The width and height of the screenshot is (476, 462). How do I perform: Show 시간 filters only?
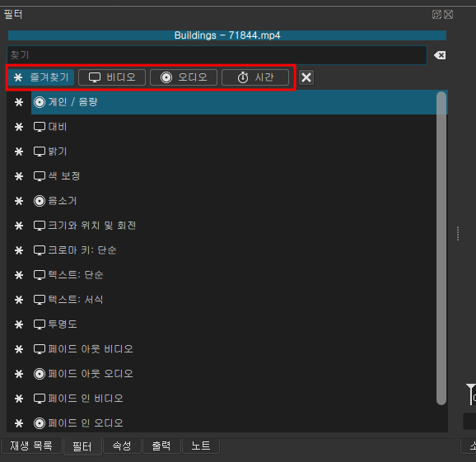255,77
